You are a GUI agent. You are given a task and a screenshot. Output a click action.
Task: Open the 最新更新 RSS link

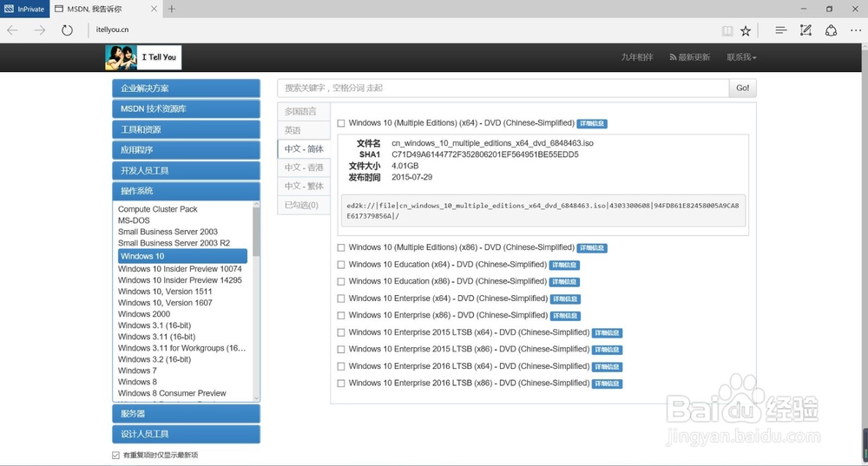click(689, 57)
